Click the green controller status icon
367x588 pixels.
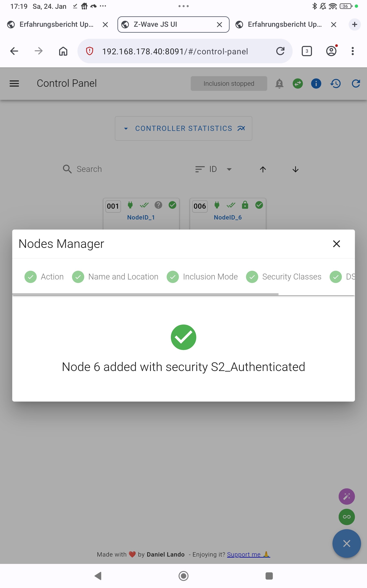[x=298, y=84]
